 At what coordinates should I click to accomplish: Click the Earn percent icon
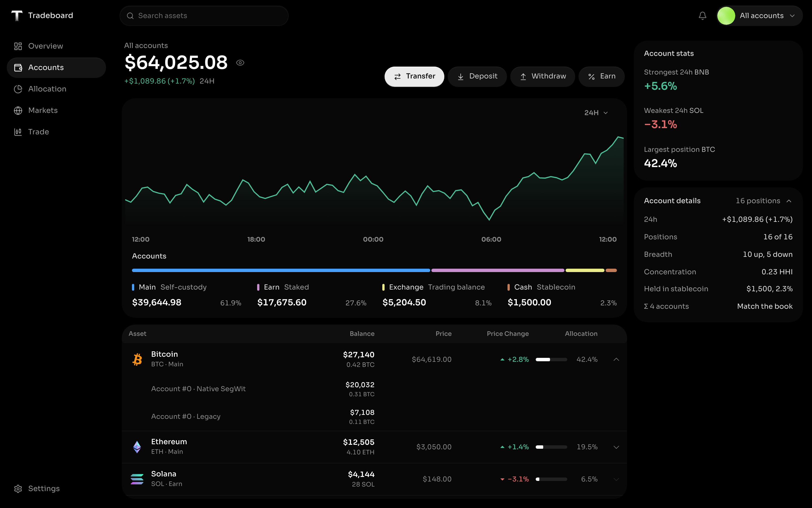coord(592,77)
